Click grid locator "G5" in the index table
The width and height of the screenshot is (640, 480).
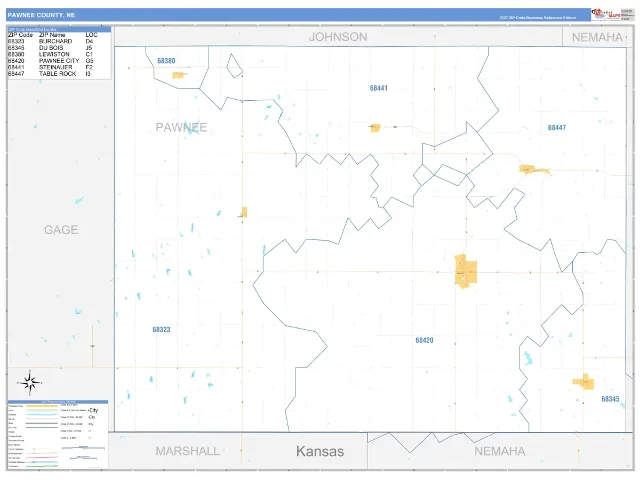[x=89, y=60]
